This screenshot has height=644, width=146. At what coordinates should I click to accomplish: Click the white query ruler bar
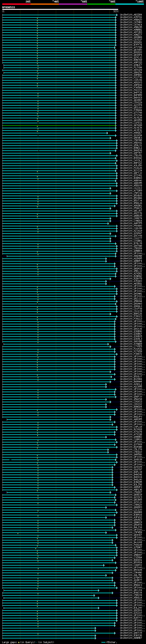click(60, 10)
